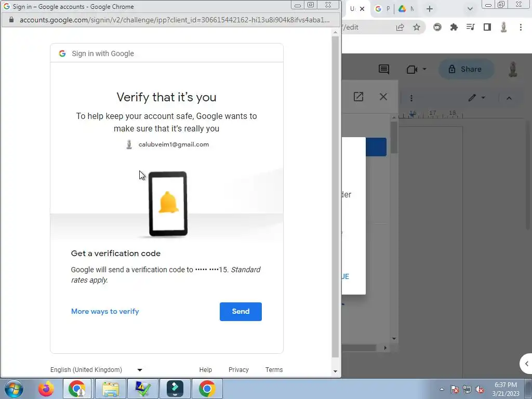Click the muted volume icon in the tray
The width and height of the screenshot is (532, 399).
[x=480, y=390]
